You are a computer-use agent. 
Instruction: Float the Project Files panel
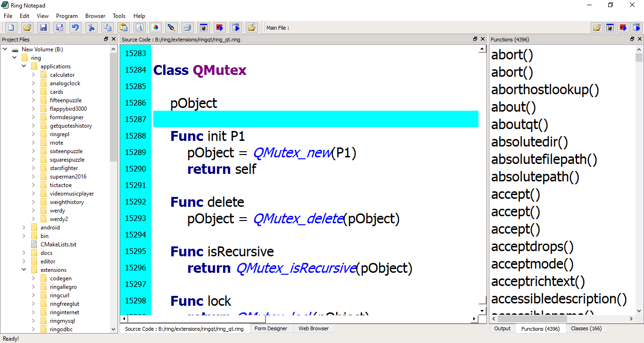[x=106, y=40]
